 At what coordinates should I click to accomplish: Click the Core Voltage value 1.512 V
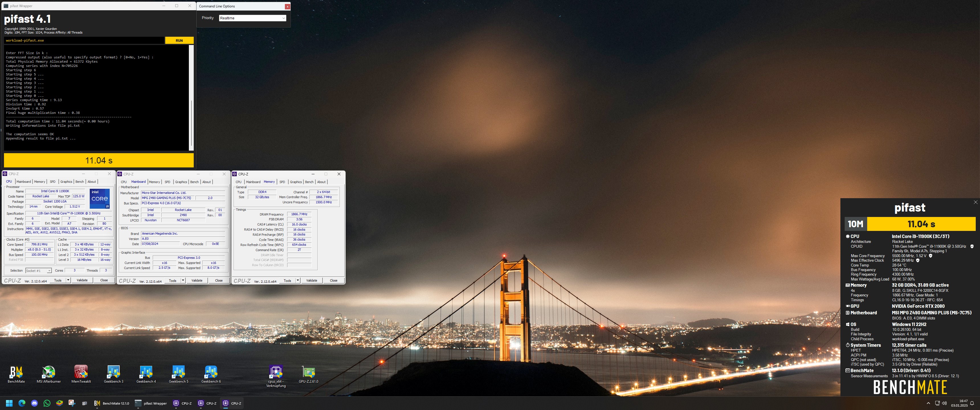[x=75, y=206]
